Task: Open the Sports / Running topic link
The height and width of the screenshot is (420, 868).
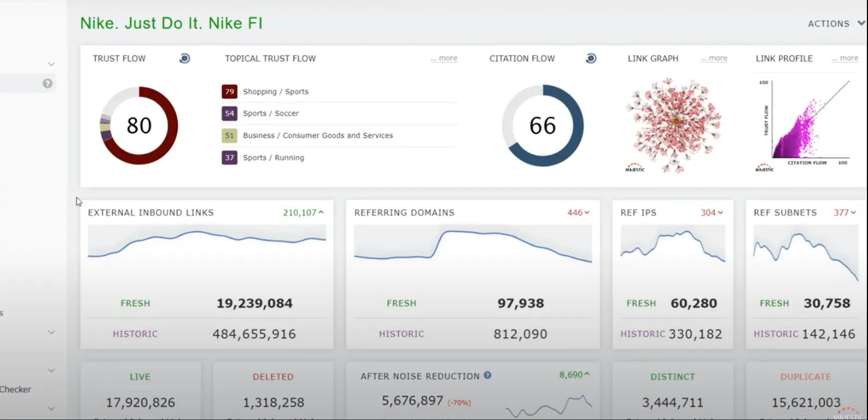Action: click(x=274, y=157)
